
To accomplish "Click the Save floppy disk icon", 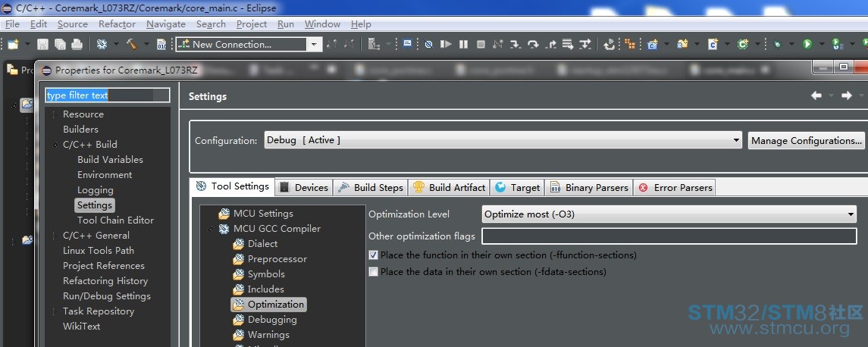I will pos(42,44).
